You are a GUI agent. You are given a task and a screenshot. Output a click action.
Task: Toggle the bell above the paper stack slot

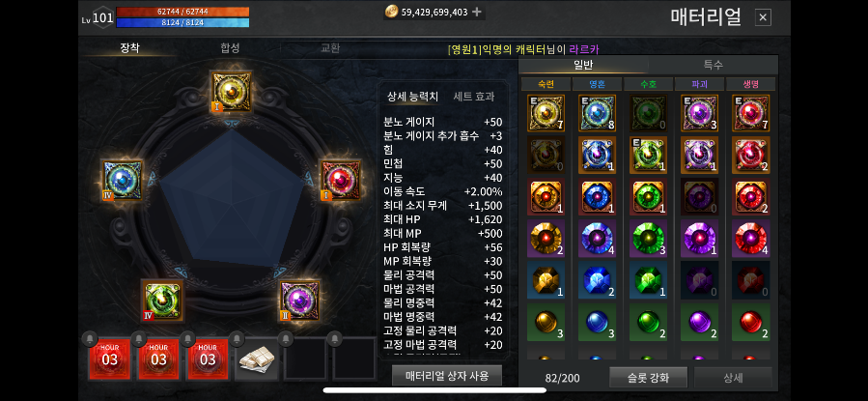[x=237, y=338]
